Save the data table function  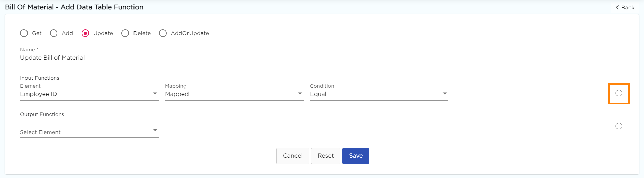[x=356, y=156]
